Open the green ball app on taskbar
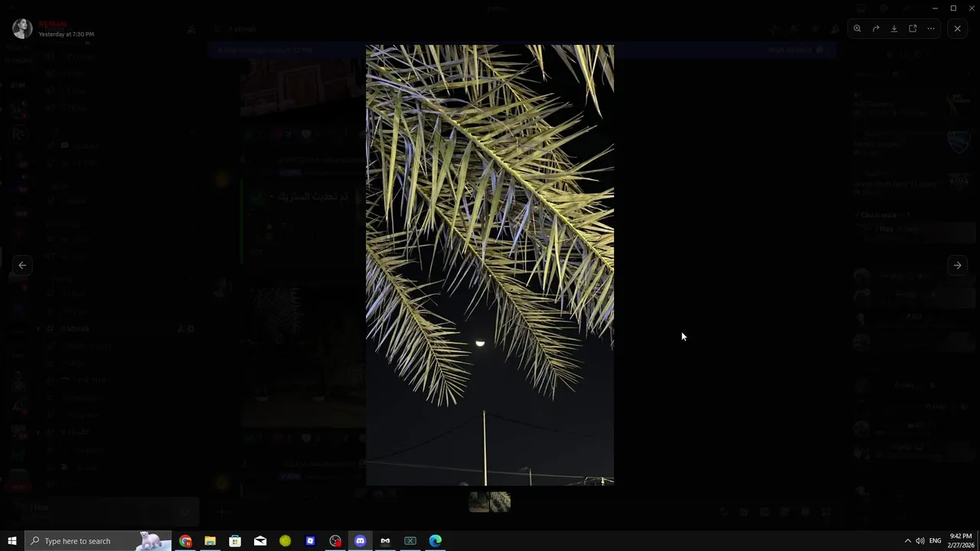980x551 pixels. click(x=285, y=541)
